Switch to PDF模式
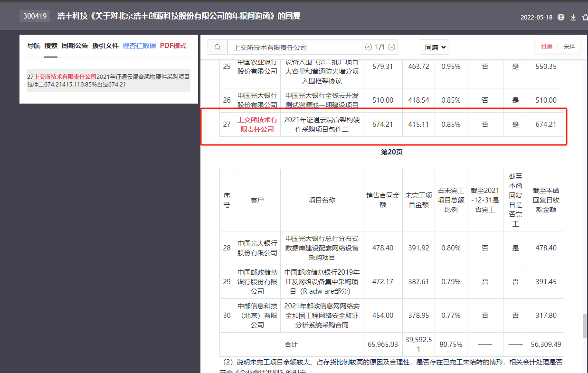 pos(173,46)
